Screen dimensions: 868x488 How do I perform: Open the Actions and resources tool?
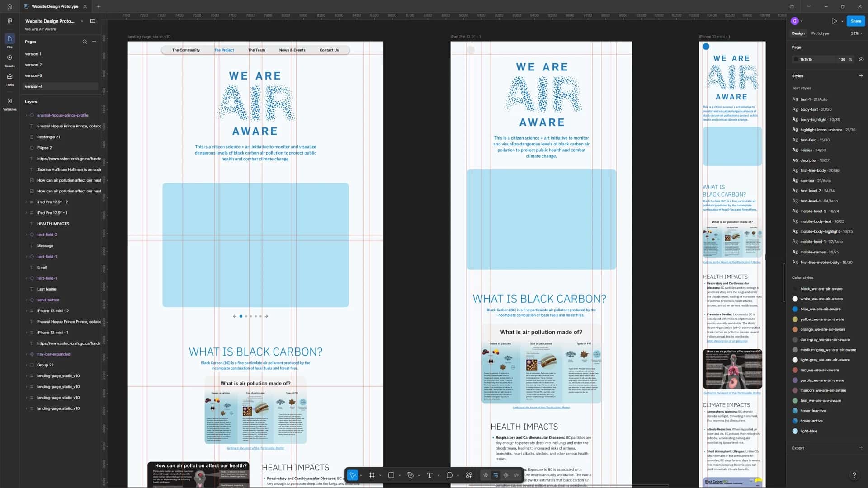(x=469, y=475)
